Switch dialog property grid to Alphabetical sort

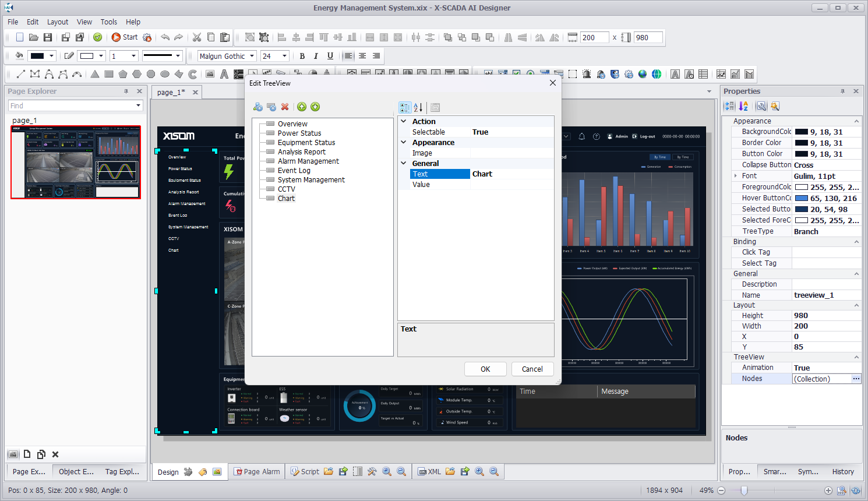point(418,107)
